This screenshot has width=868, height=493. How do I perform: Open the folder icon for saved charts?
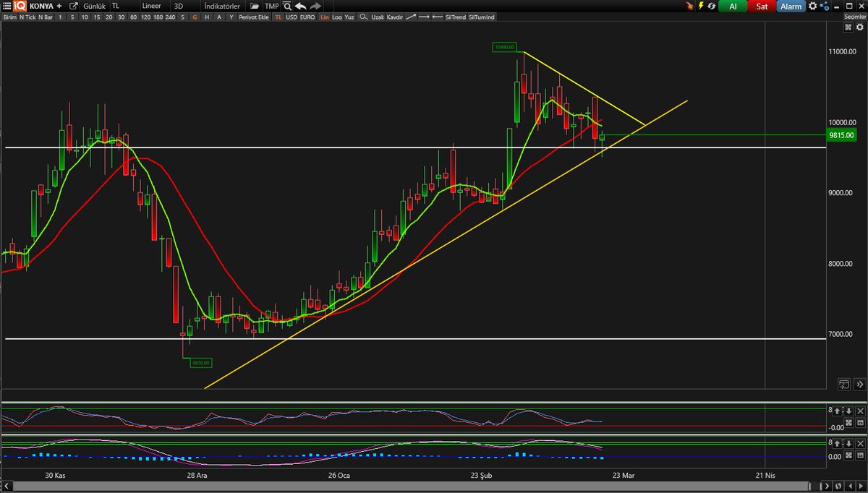255,6
